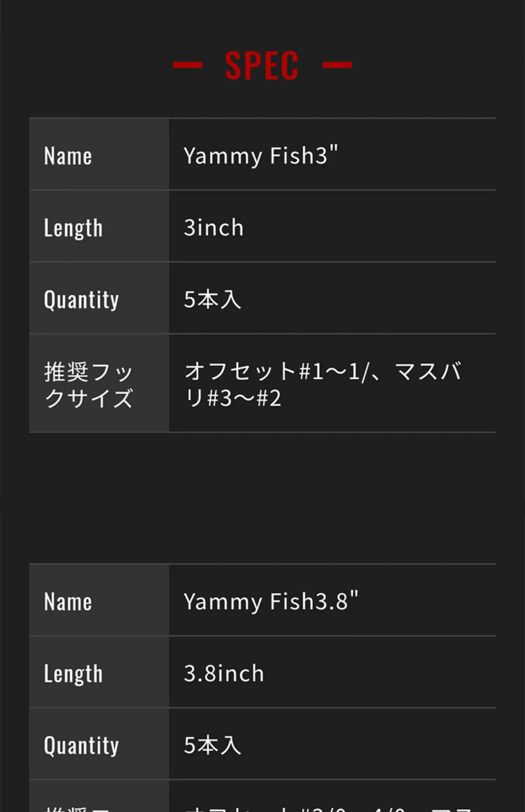Click the Quantity label in first table
525x812 pixels.
81,300
